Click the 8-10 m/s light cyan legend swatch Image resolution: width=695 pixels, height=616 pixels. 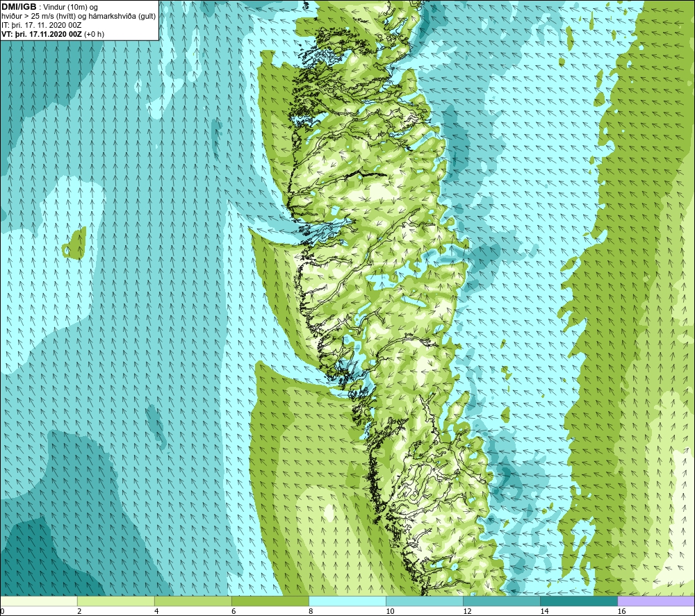(347, 601)
